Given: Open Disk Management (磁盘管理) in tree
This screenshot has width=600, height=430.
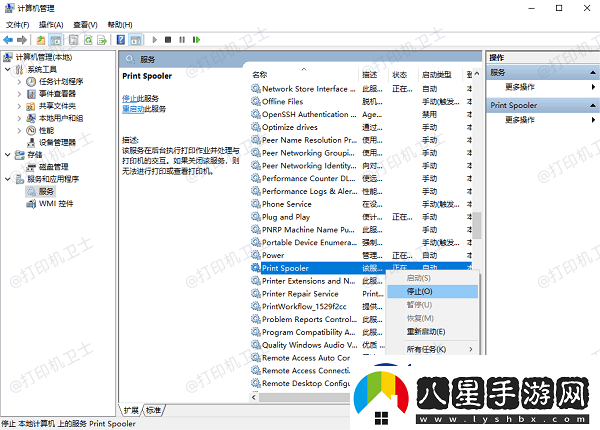Looking at the screenshot, I should point(53,167).
